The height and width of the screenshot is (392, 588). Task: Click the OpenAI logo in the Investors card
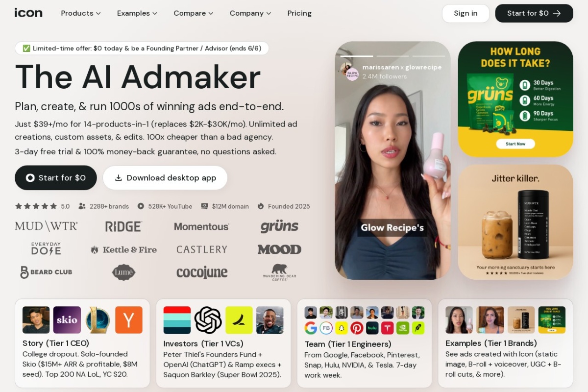pos(208,320)
